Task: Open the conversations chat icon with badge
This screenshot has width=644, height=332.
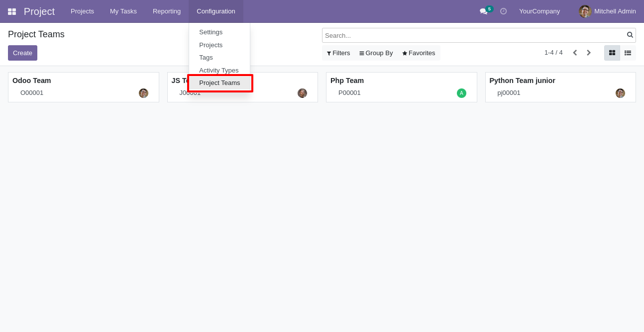Action: click(x=486, y=11)
